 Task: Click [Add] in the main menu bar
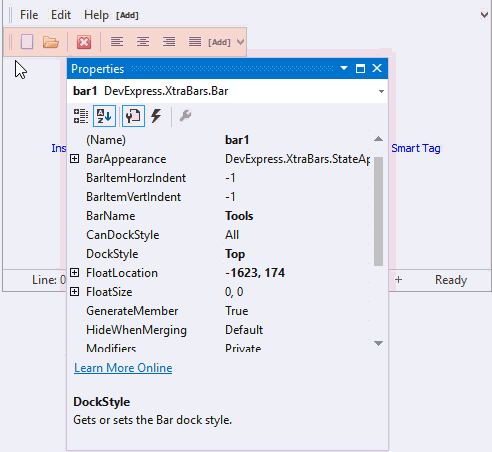tap(127, 15)
